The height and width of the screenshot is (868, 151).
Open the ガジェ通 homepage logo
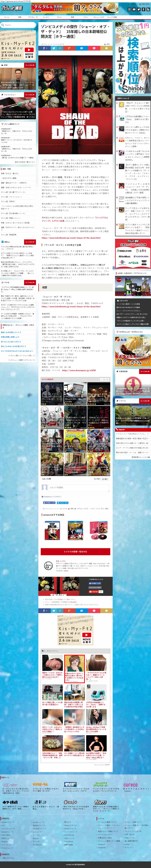pyautogui.click(x=12, y=8)
